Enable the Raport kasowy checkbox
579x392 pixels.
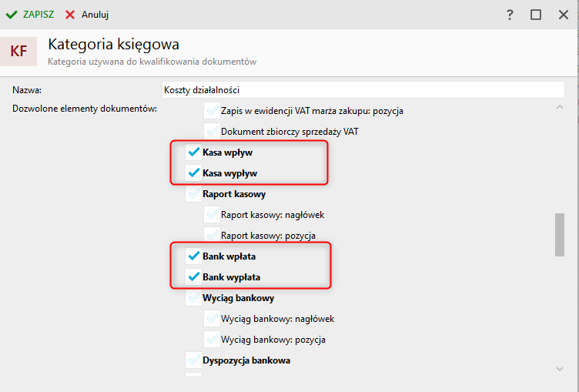[x=194, y=194]
